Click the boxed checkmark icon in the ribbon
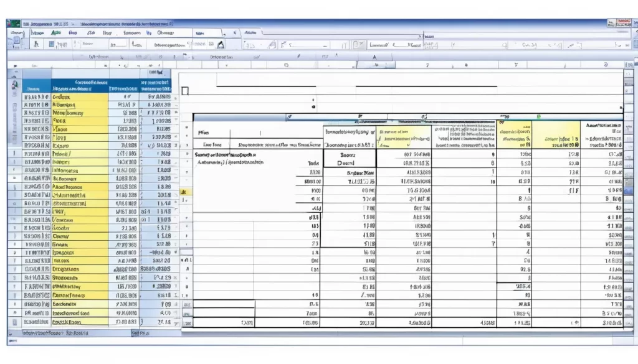This screenshot has height=364, width=638. click(358, 44)
